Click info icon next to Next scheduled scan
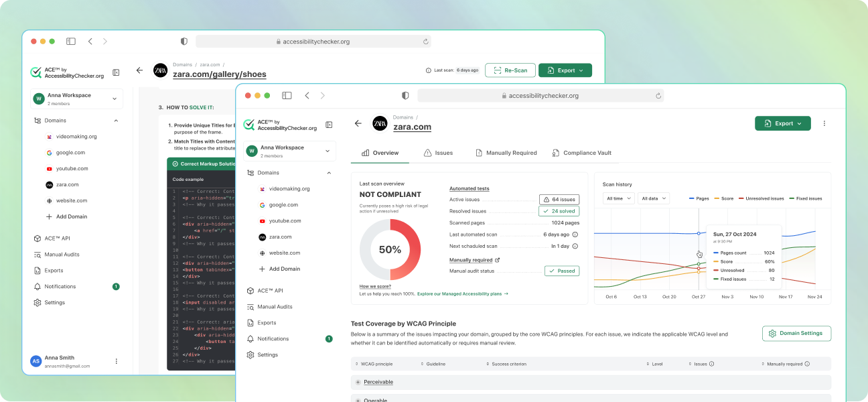The width and height of the screenshot is (868, 402). click(575, 246)
